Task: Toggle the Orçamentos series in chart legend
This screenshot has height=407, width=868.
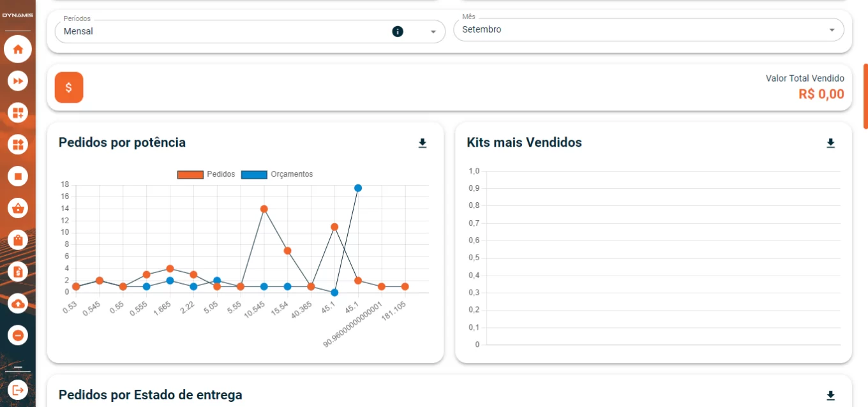Action: click(x=277, y=174)
